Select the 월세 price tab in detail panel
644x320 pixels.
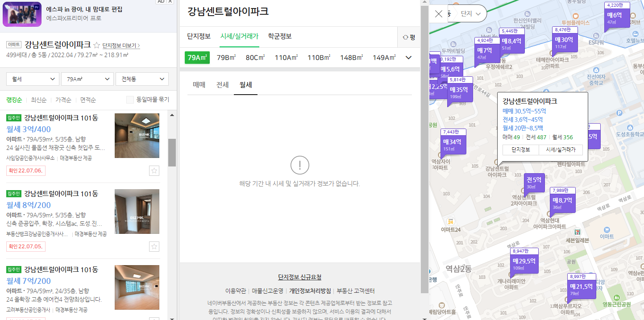tap(245, 84)
